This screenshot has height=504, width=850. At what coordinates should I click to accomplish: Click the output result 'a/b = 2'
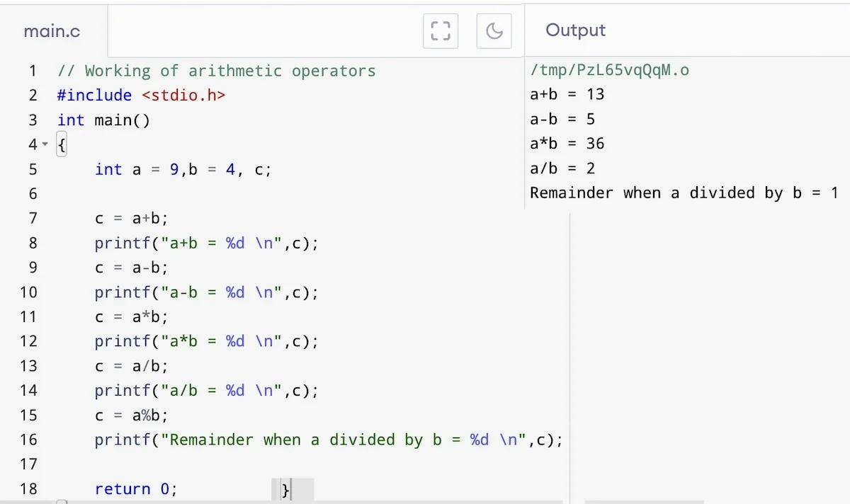click(x=562, y=168)
